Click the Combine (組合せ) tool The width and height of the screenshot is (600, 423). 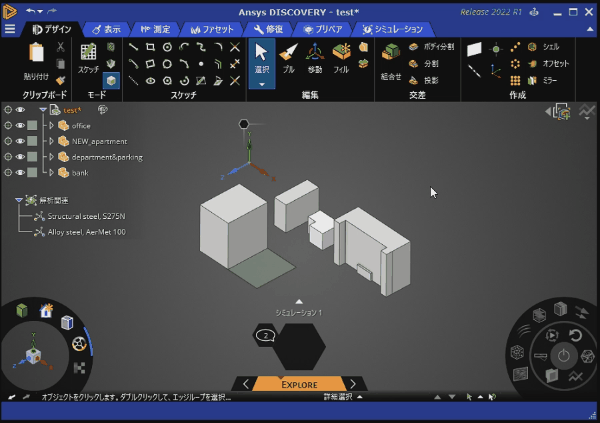pos(391,62)
